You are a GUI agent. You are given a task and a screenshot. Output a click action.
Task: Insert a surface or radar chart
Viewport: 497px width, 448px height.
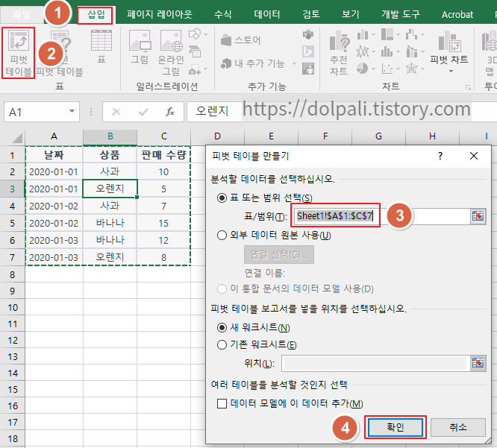[411, 68]
